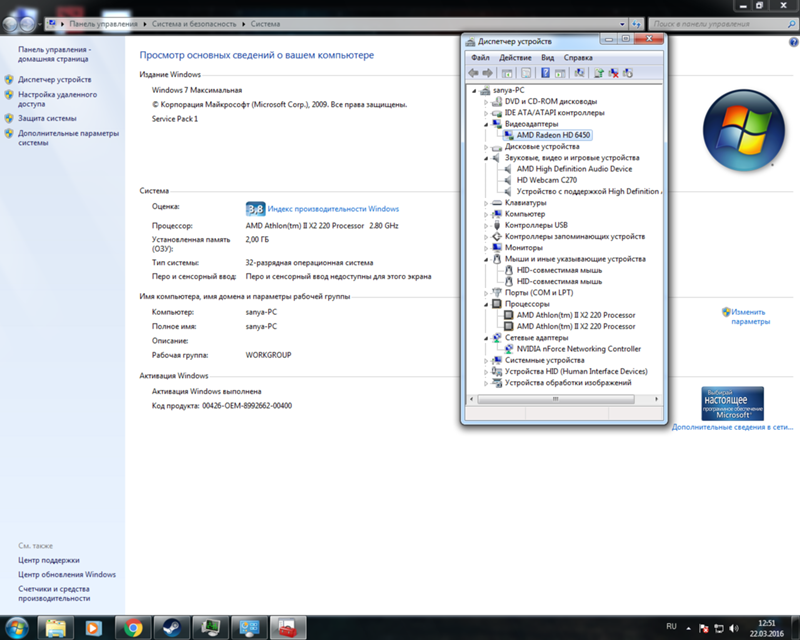Open the Действие menu
The image size is (800, 640).
click(x=515, y=58)
